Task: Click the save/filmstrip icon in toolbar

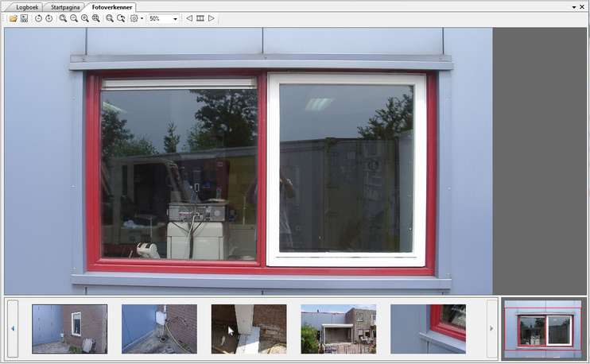Action: [x=24, y=18]
